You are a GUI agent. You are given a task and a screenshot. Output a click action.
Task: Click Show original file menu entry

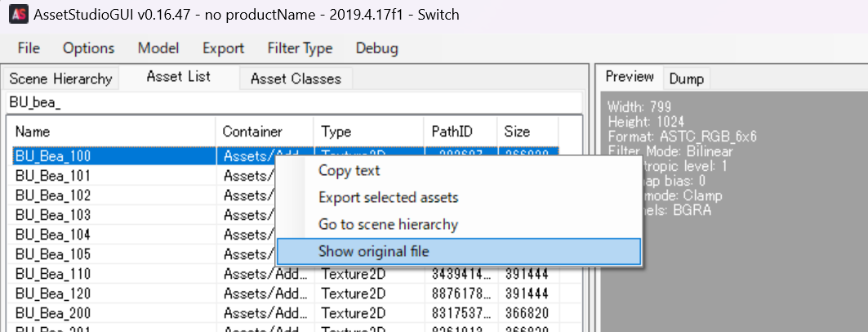point(373,251)
